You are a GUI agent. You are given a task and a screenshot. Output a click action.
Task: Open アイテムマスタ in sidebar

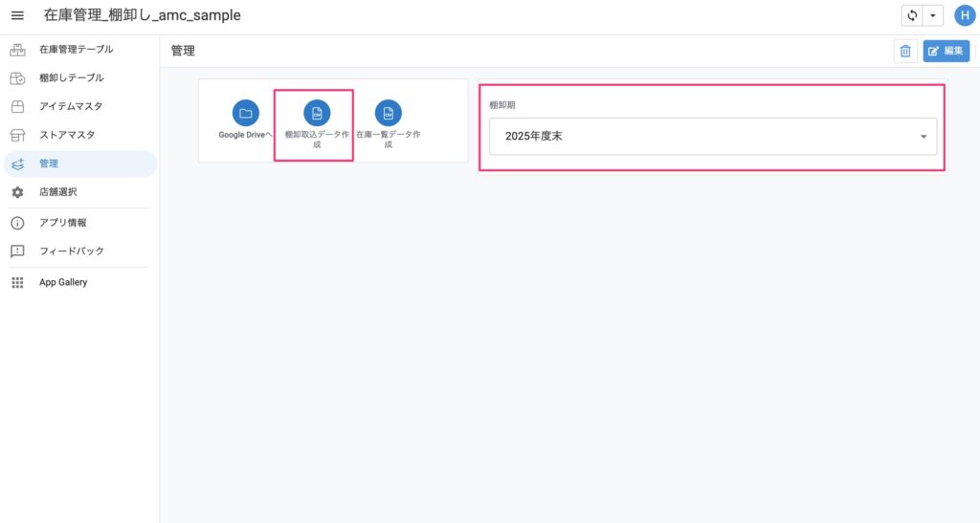[x=80, y=107]
